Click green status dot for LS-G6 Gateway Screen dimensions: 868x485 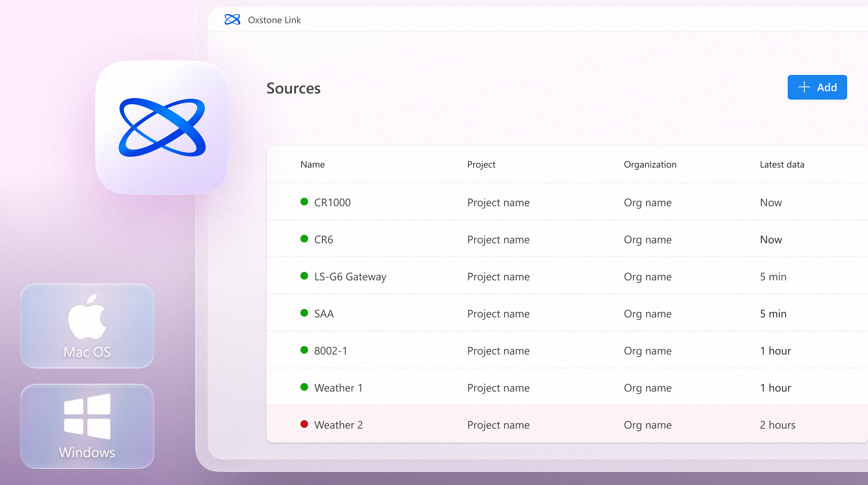304,276
